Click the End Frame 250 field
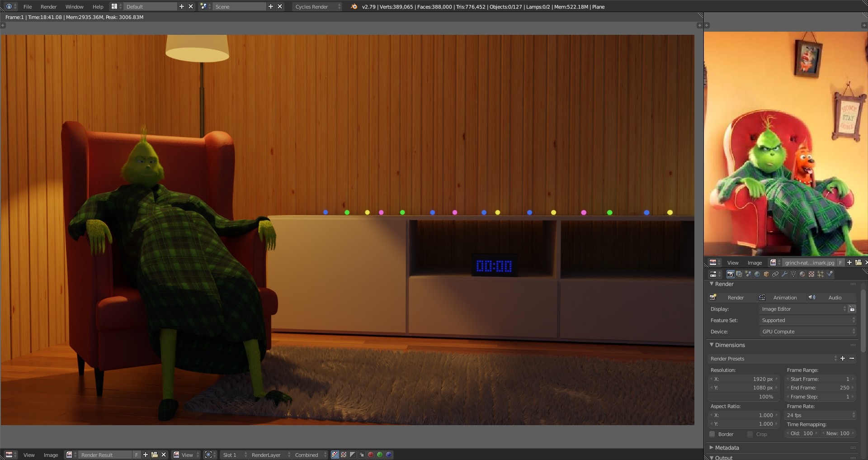The height and width of the screenshot is (460, 868). [821, 388]
